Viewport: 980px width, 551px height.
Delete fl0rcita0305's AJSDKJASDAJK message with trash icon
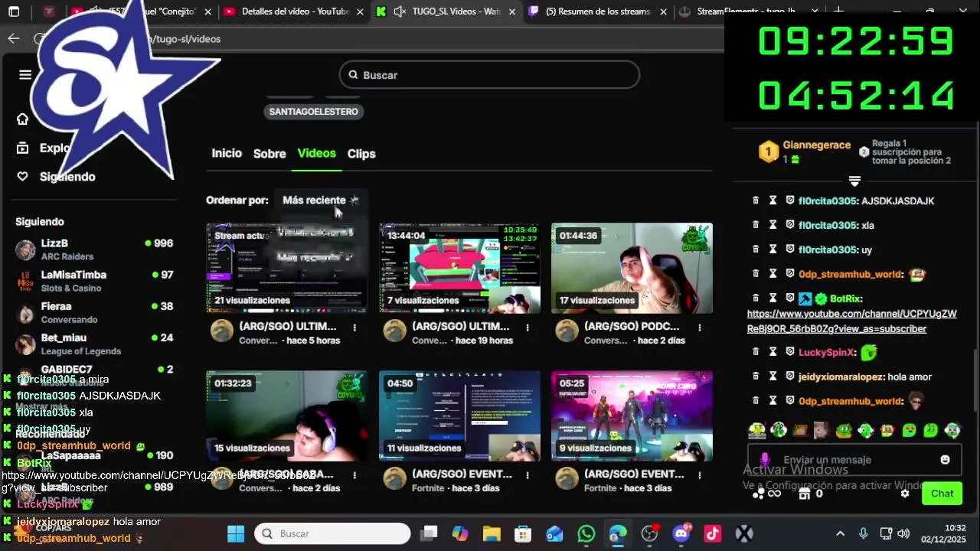756,201
